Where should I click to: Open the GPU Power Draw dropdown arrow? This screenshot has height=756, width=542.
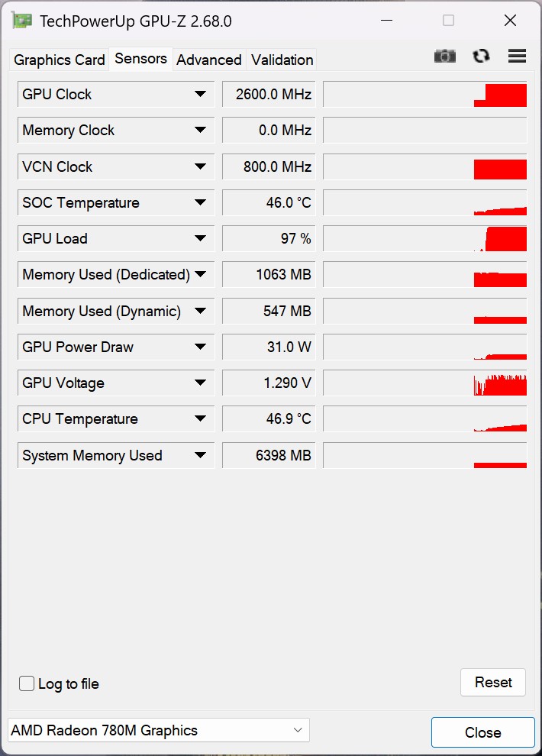click(200, 347)
